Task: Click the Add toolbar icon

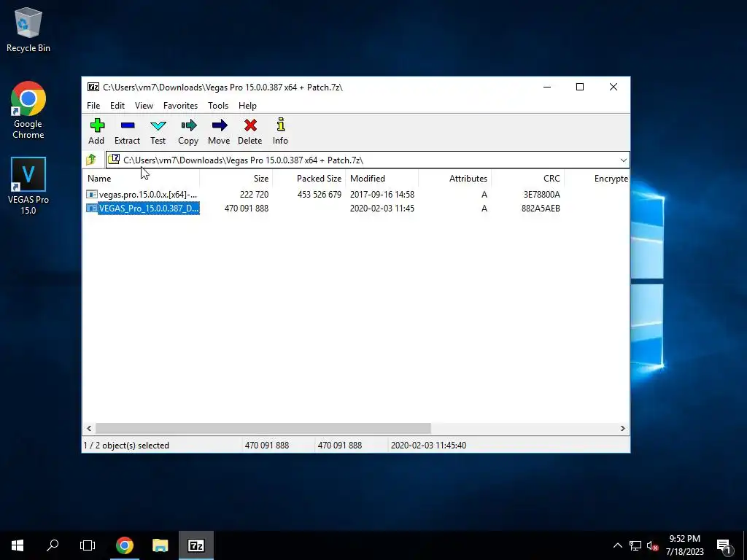Action: [97, 125]
